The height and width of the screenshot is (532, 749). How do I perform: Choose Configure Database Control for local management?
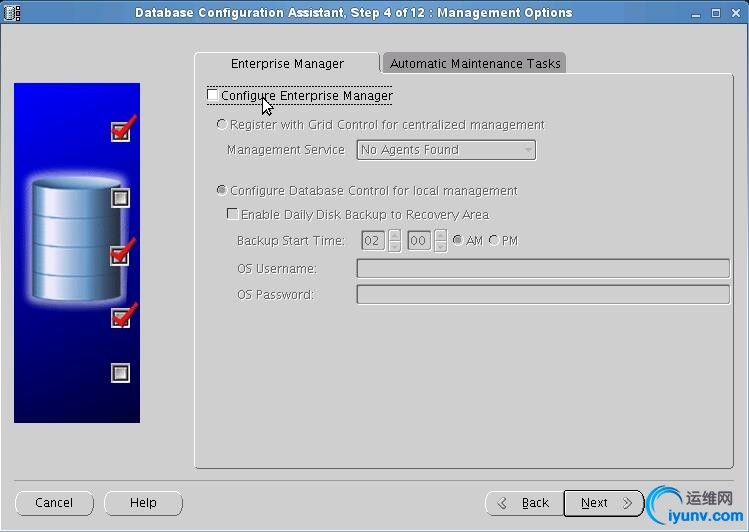point(221,190)
